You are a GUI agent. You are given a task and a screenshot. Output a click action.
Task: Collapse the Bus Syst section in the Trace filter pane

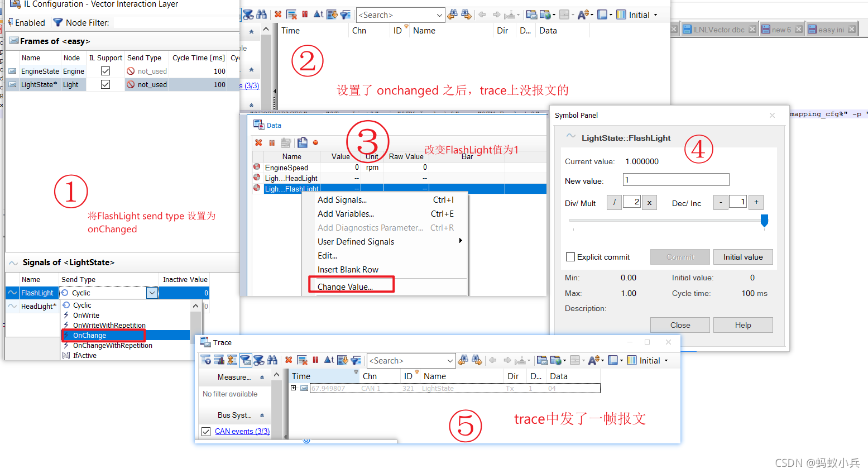tap(262, 415)
